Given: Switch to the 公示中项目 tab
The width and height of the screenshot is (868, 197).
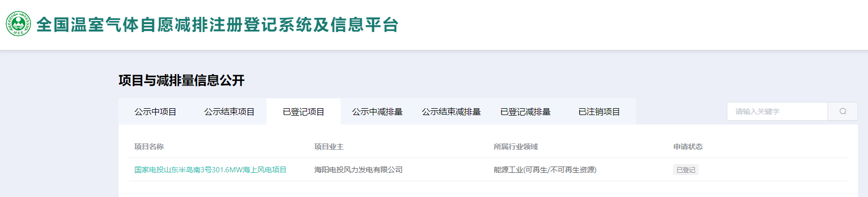Looking at the screenshot, I should tap(155, 111).
